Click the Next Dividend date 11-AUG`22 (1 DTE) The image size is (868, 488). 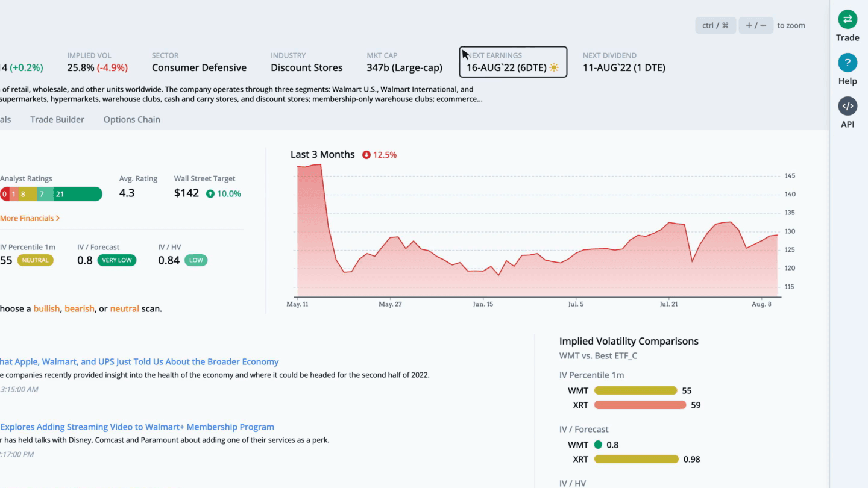[624, 67]
